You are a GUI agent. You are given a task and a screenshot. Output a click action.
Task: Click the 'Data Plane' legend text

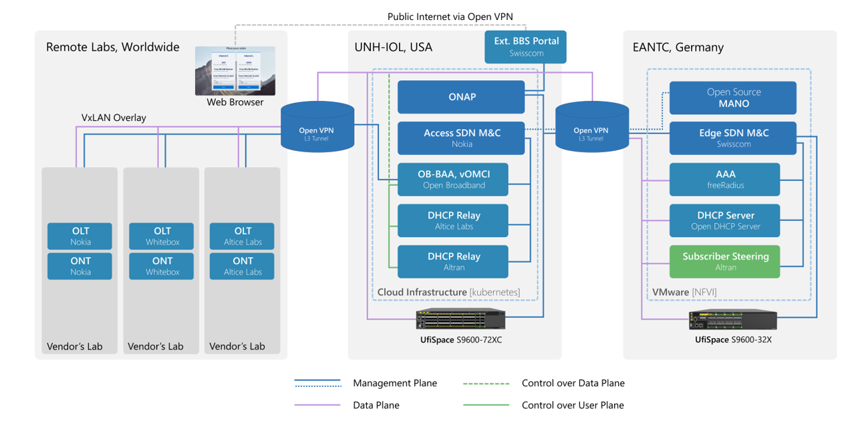[376, 405]
